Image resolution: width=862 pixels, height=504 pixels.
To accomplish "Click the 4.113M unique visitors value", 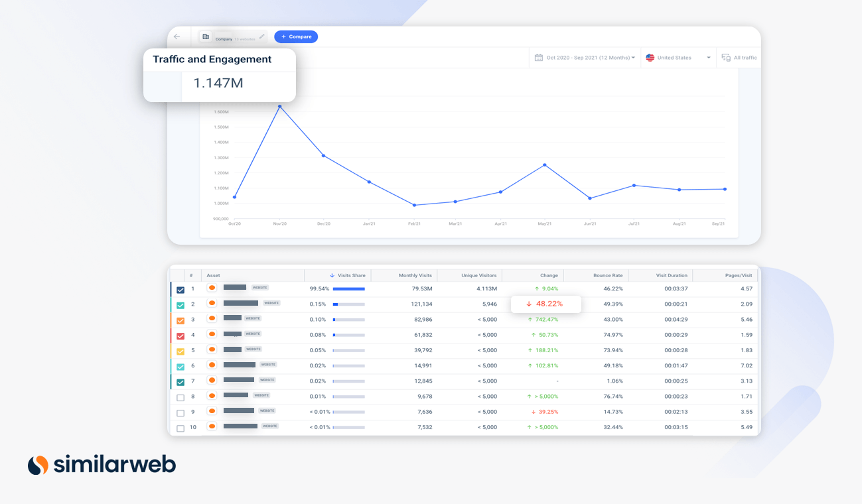I will click(486, 289).
